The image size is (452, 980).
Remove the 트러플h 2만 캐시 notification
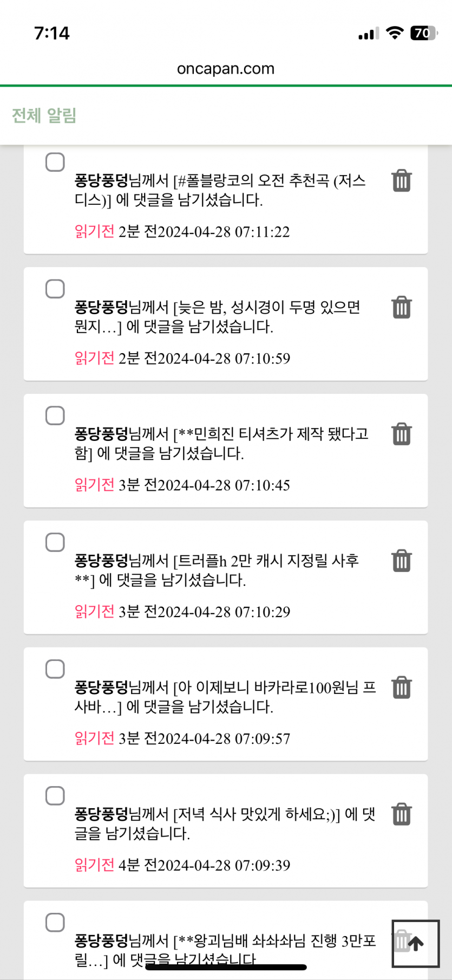pos(401,561)
